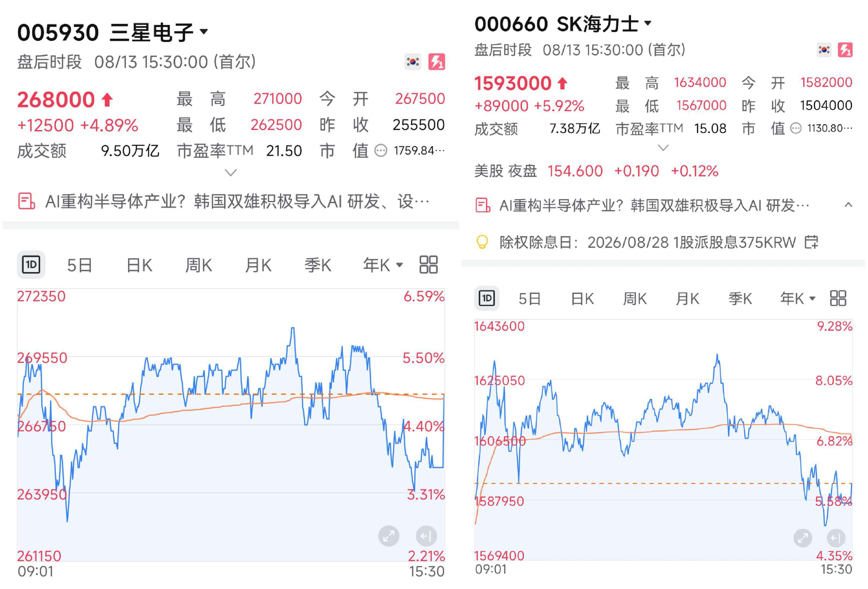Tap the red lightning icon in Samsung panel
This screenshot has width=868, height=589.
[437, 62]
